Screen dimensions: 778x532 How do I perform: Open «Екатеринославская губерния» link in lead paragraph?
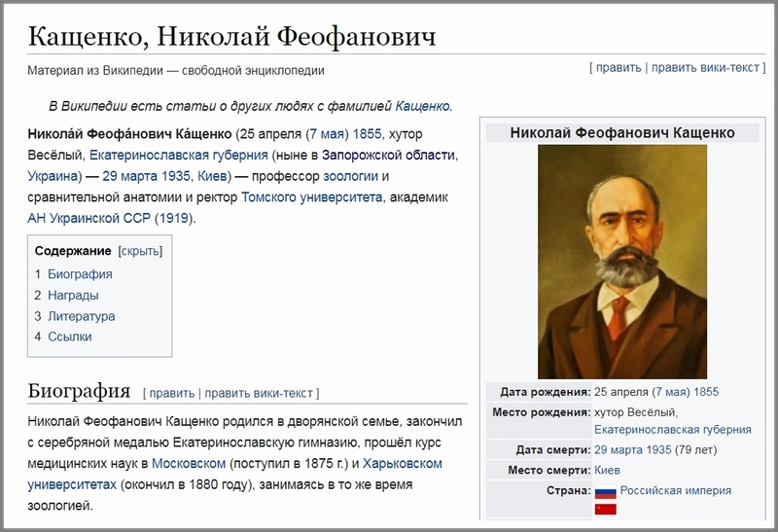179,156
